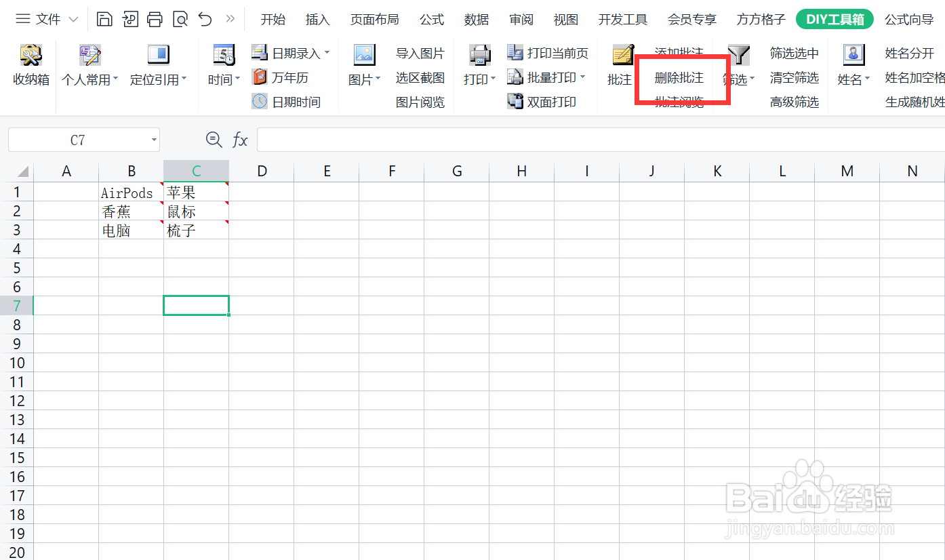Switch to the 插入 tab
This screenshot has height=560, width=945.
click(x=317, y=20)
